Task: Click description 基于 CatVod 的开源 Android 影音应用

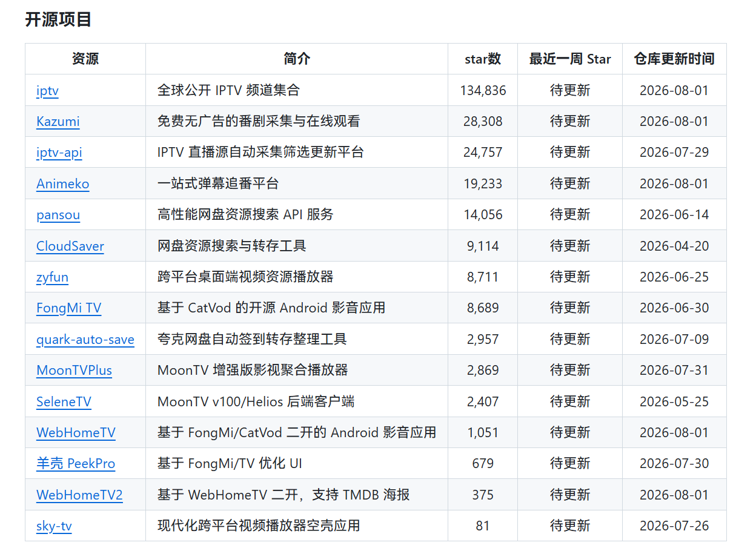Action: 271,308
